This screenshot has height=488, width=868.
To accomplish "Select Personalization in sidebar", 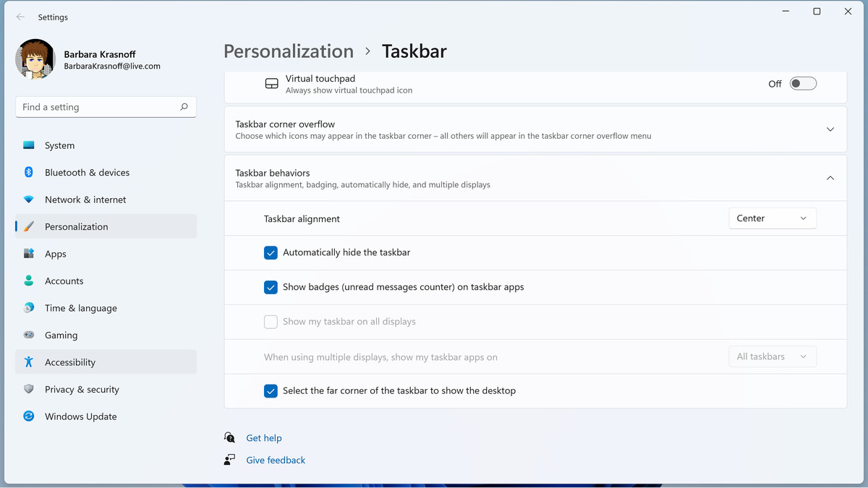I will coord(106,226).
